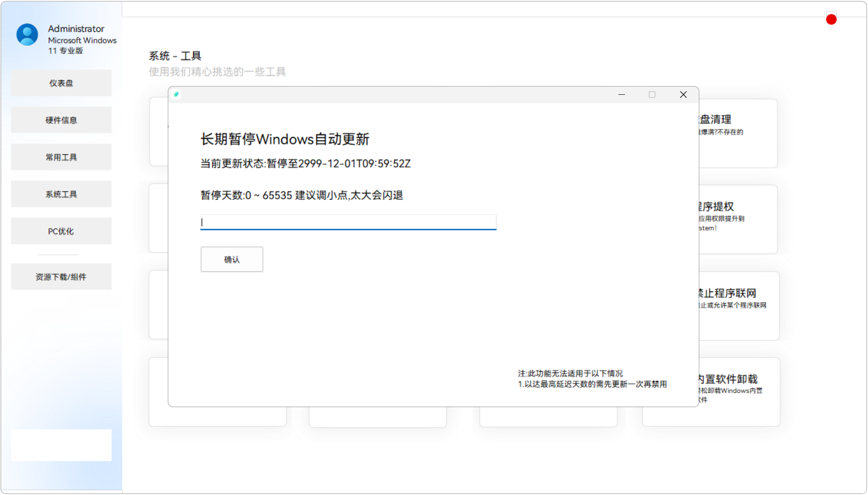
Task: Click the red dot in the top-right corner
Action: [x=831, y=19]
